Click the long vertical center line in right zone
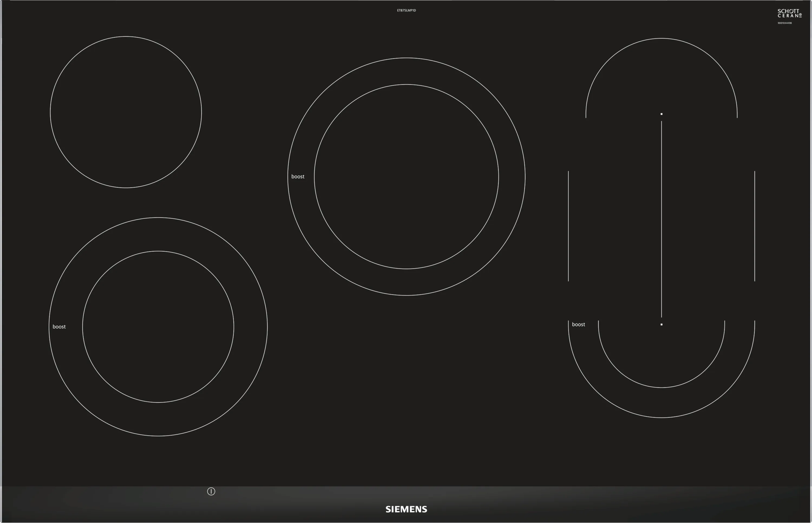 (661, 219)
